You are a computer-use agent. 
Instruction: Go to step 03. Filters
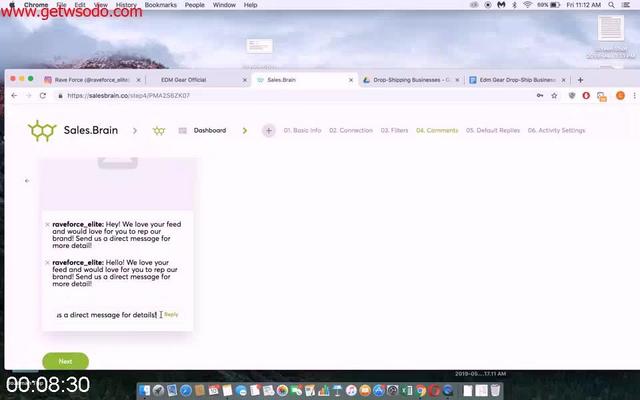pyautogui.click(x=394, y=131)
